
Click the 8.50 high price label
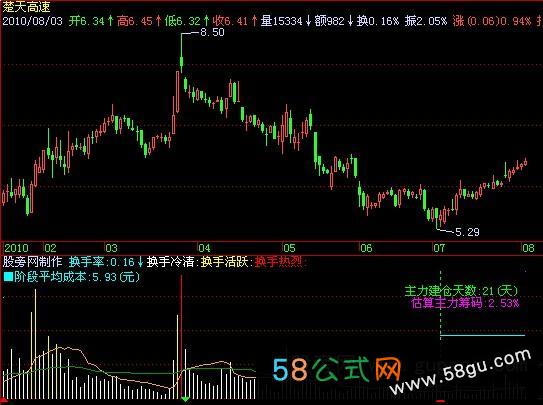(212, 33)
